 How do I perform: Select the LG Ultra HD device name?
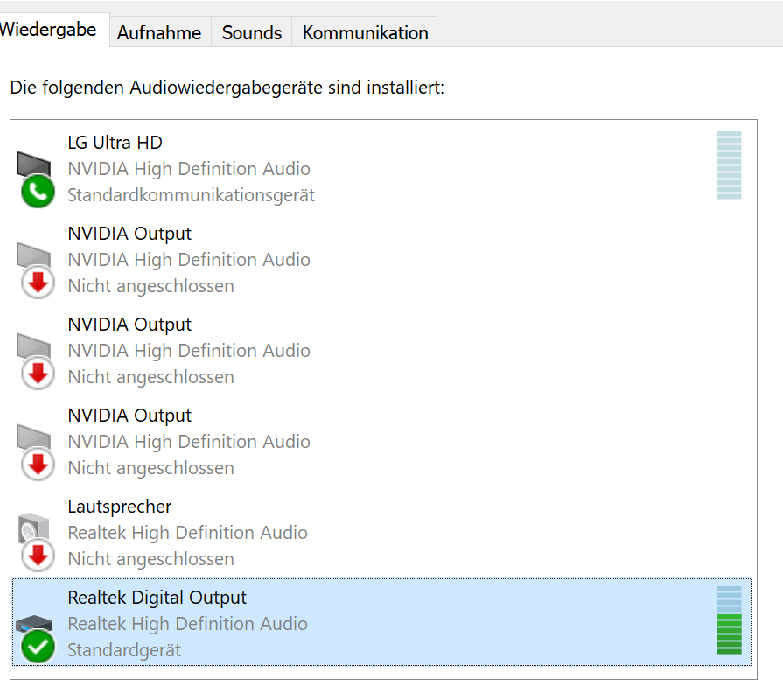pos(115,143)
